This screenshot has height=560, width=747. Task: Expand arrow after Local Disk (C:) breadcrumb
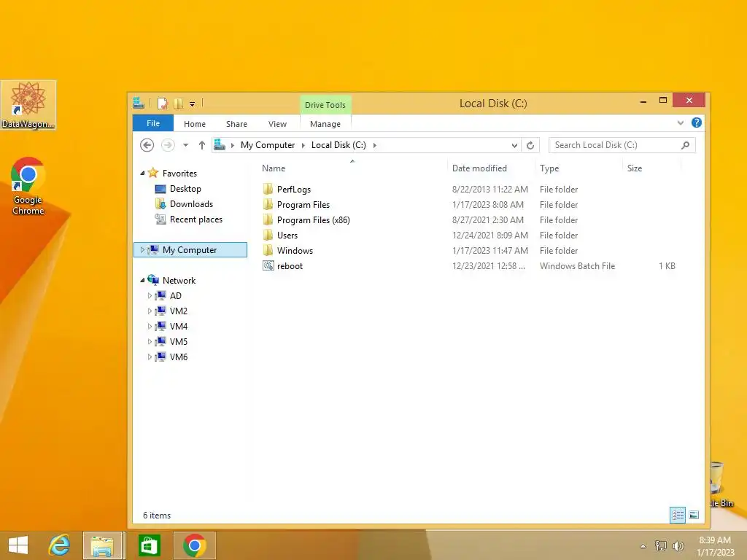pyautogui.click(x=374, y=145)
